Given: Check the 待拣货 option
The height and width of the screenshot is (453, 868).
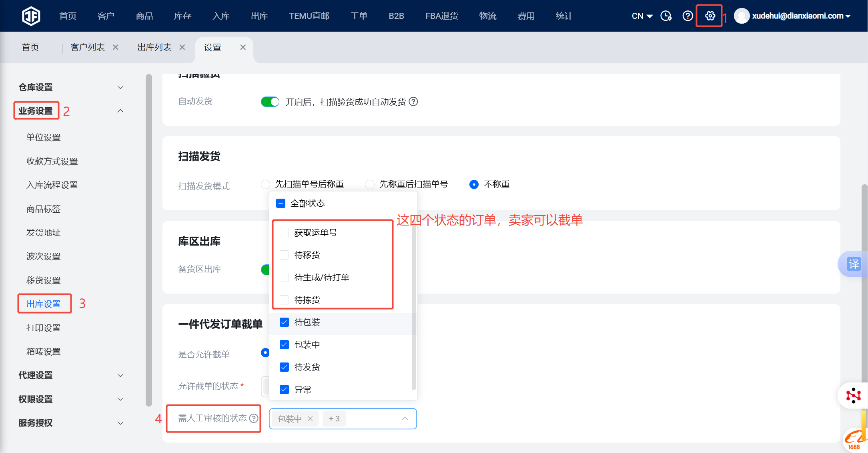Looking at the screenshot, I should point(285,300).
